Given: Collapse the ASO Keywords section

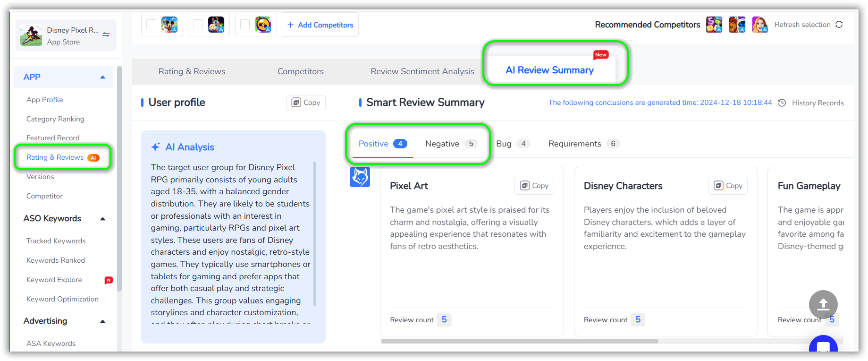Looking at the screenshot, I should [x=102, y=218].
